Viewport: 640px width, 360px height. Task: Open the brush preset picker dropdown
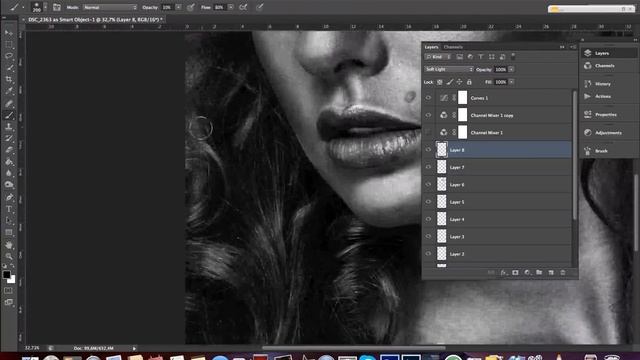coord(45,7)
